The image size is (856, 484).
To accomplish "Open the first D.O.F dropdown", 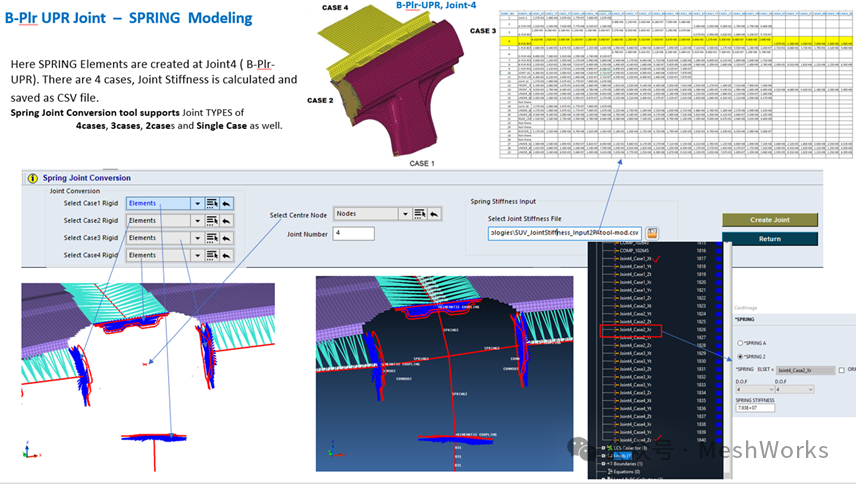I will tap(755, 390).
